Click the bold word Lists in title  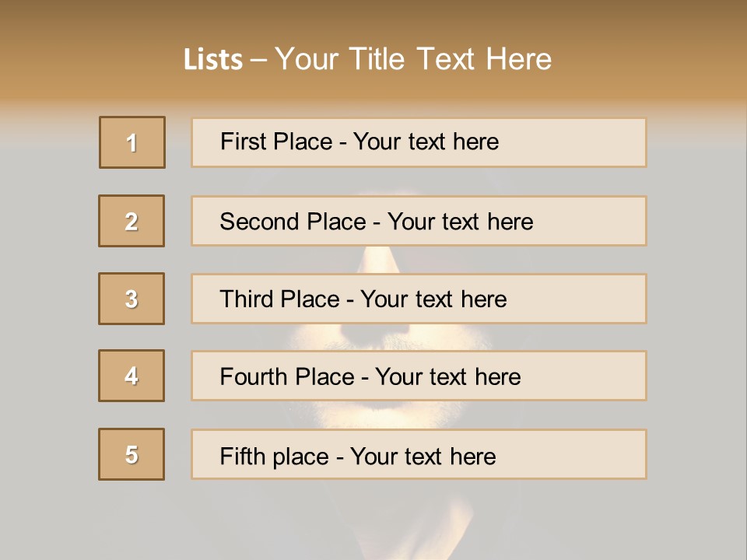(x=213, y=60)
